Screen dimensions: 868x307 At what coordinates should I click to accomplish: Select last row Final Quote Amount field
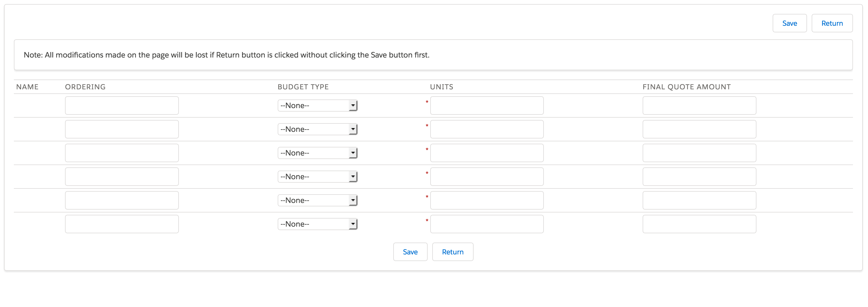coord(699,224)
